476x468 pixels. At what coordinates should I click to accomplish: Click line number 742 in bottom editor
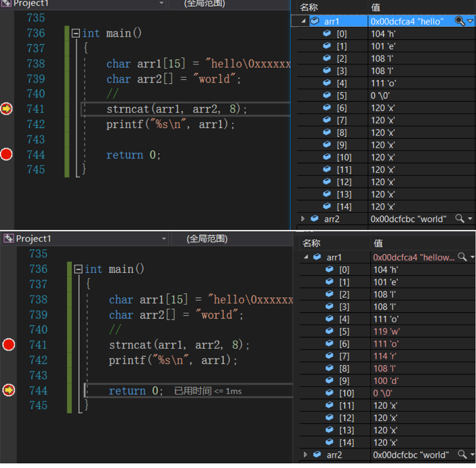point(38,360)
